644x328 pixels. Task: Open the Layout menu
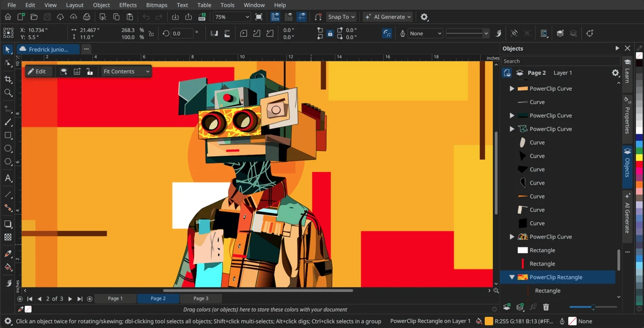click(x=75, y=5)
